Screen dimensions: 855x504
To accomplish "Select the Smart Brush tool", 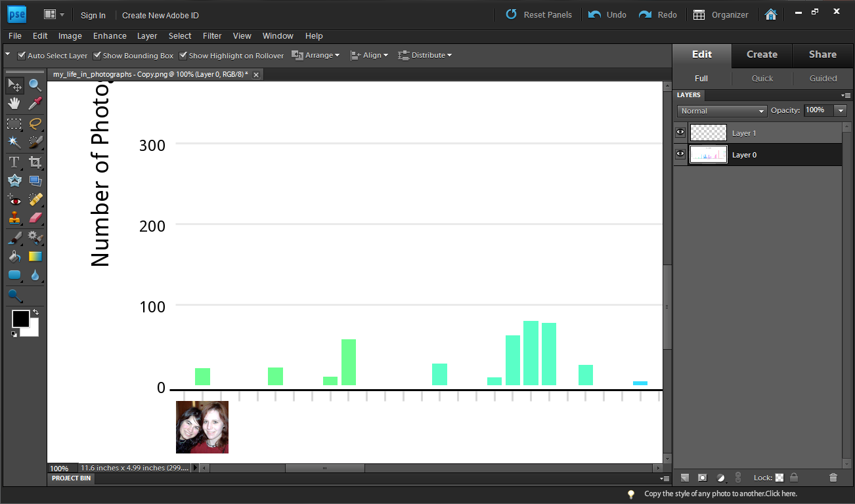I will pyautogui.click(x=35, y=238).
